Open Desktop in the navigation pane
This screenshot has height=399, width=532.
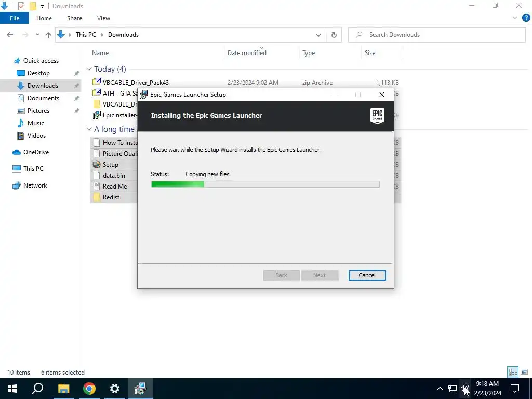click(x=38, y=73)
